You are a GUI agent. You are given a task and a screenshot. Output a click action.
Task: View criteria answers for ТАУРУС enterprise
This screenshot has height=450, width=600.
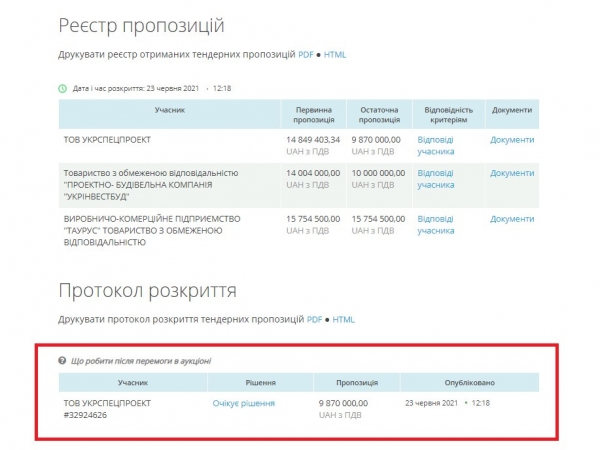[x=435, y=224]
